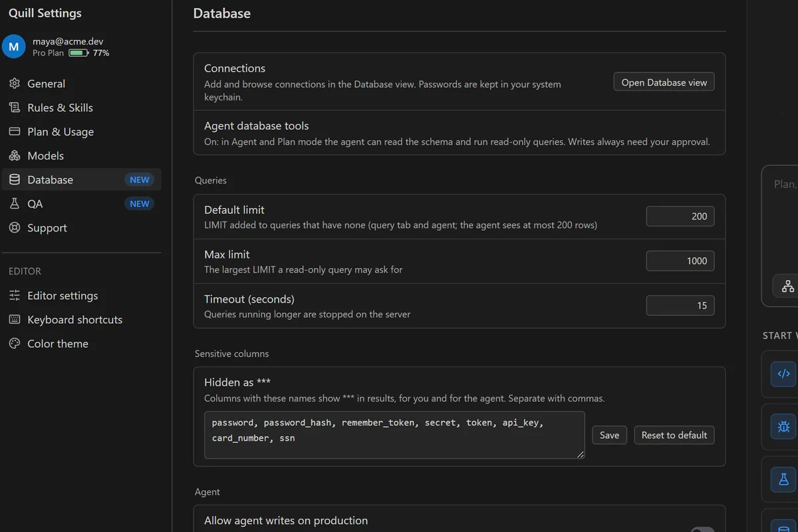Click the flask start card icon
Viewport: 798px width, 532px height.
click(x=783, y=479)
